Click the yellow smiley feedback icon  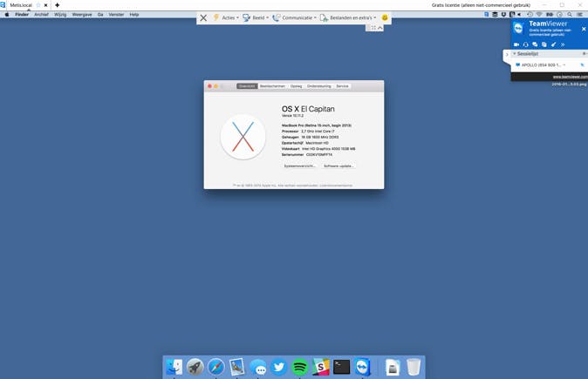pos(385,17)
